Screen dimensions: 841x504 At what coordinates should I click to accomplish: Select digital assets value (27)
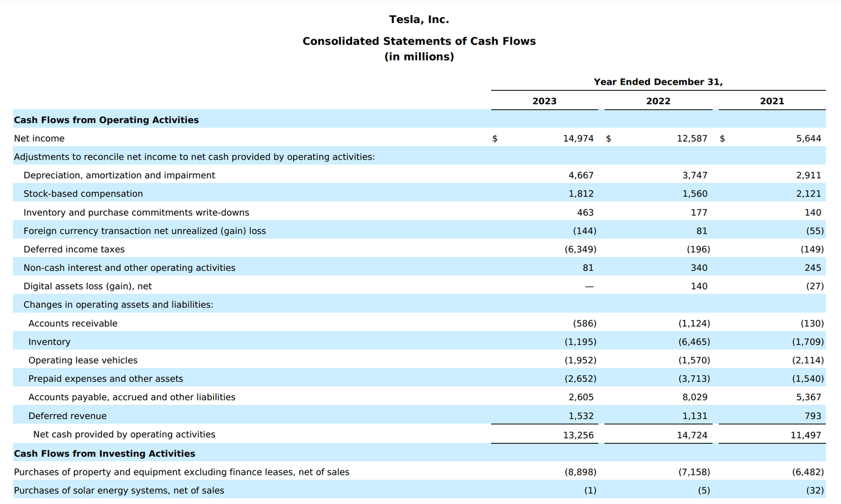tap(815, 286)
